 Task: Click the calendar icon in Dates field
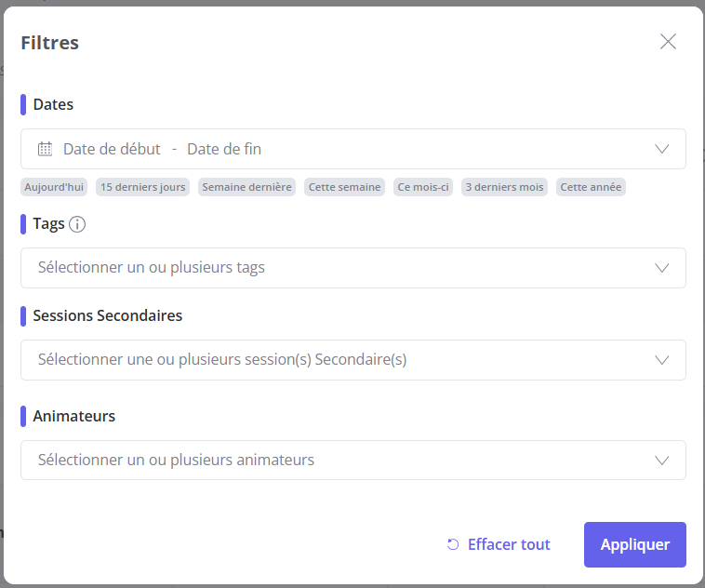click(45, 149)
